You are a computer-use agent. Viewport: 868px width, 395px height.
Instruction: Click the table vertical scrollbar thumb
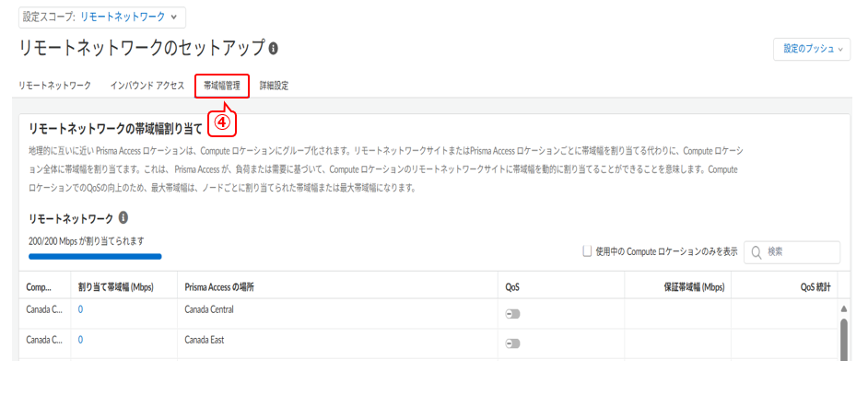click(844, 339)
